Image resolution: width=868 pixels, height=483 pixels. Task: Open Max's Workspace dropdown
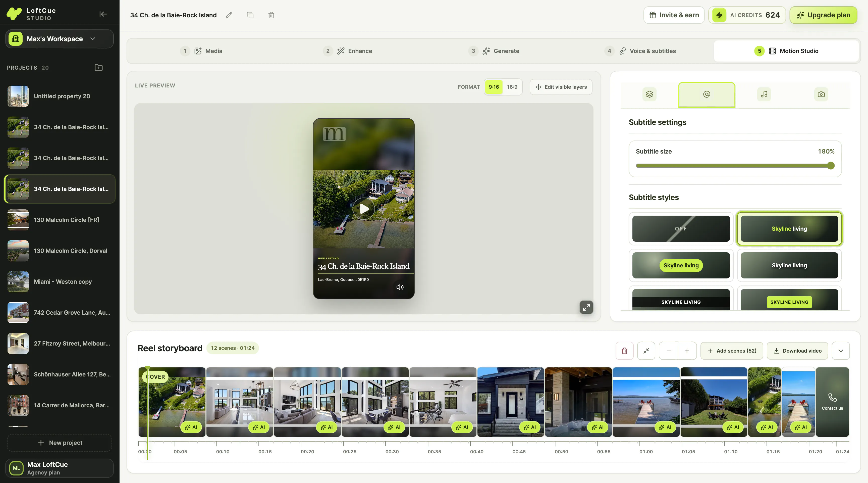[x=59, y=39]
